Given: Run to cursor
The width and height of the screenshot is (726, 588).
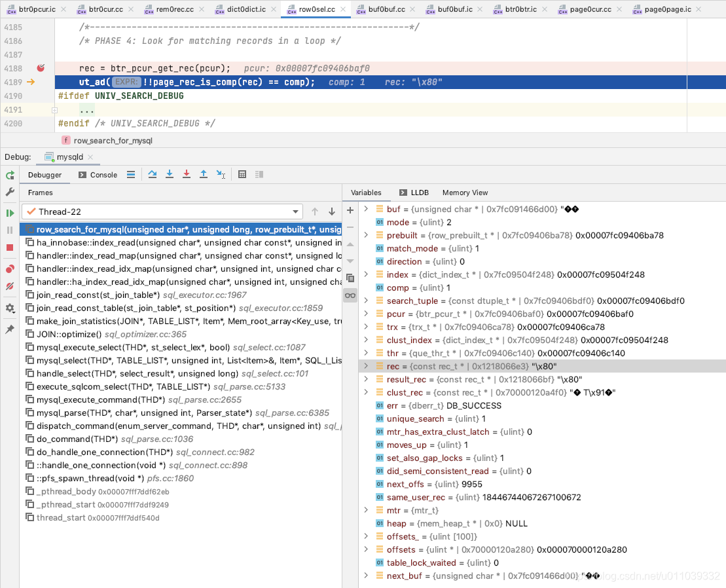Looking at the screenshot, I should [221, 175].
